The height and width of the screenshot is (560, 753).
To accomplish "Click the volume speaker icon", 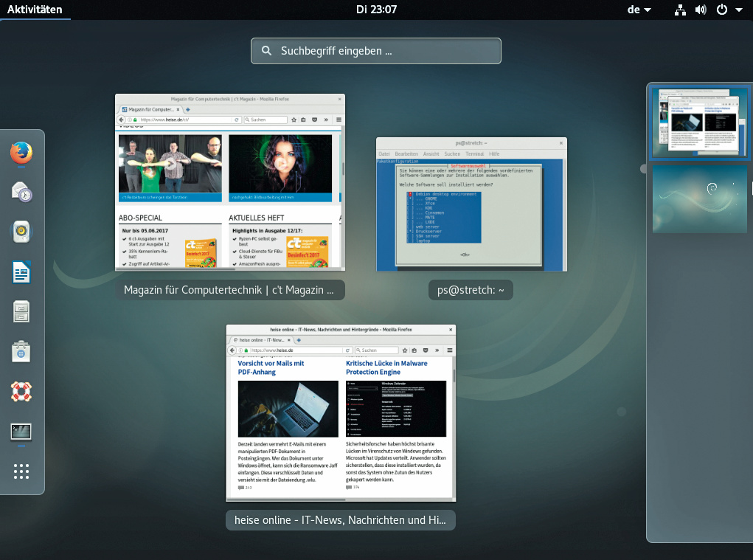I will coord(700,10).
